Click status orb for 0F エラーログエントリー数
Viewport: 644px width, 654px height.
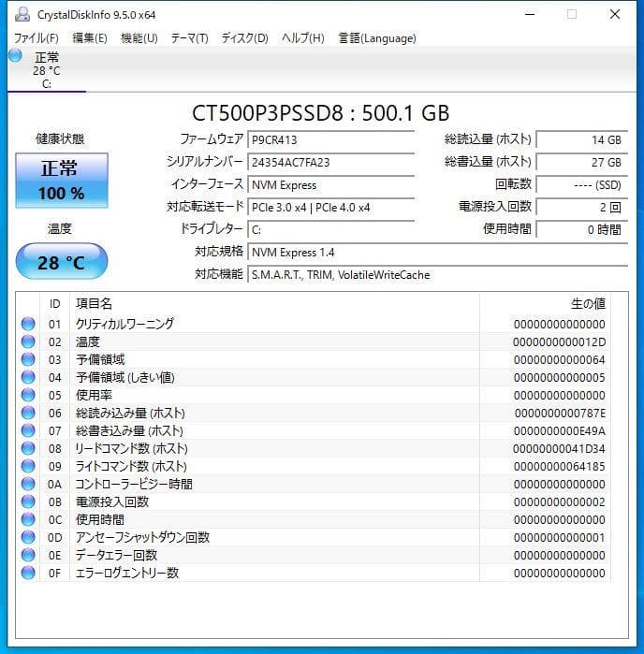(28, 574)
